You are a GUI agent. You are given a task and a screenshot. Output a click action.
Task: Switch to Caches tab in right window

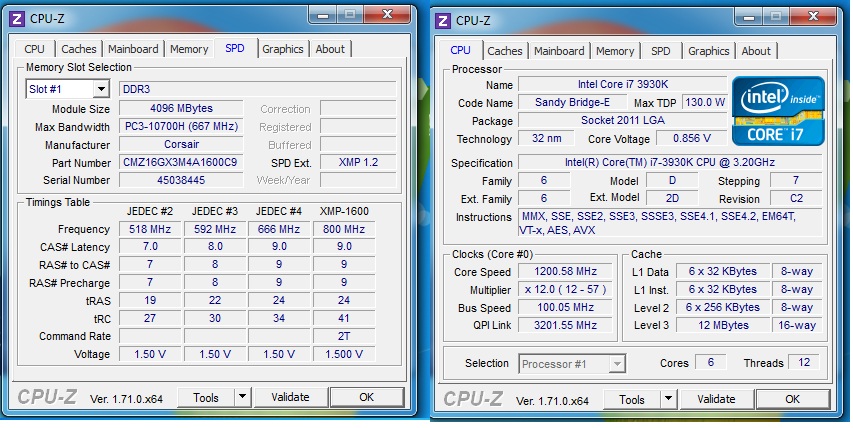(505, 51)
